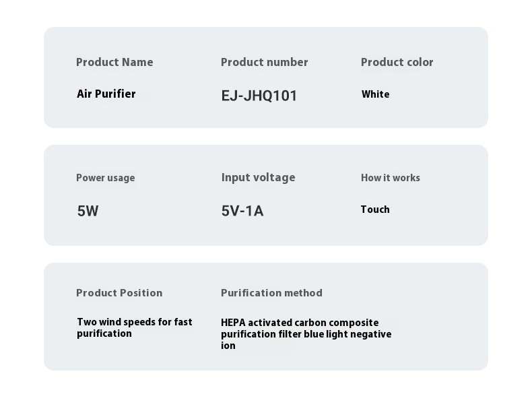Screen dimensions: 532x419
Task: Click the How it works heading
Action: click(x=391, y=178)
